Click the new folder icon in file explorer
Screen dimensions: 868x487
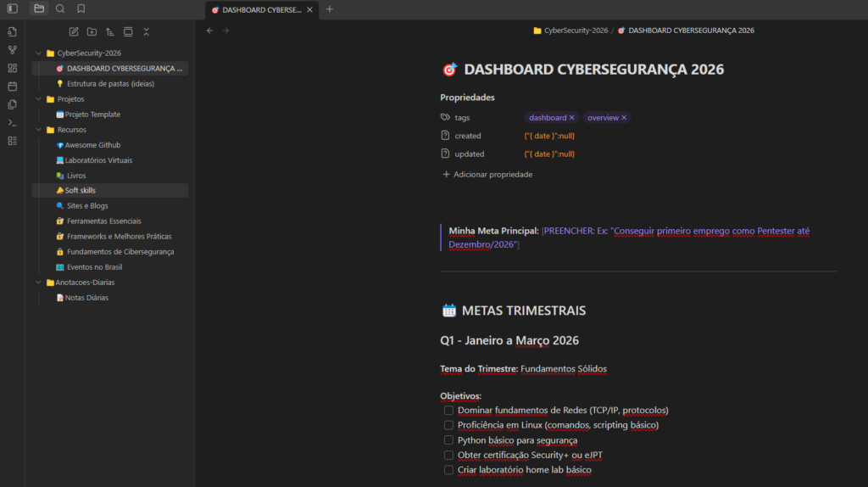click(x=92, y=31)
